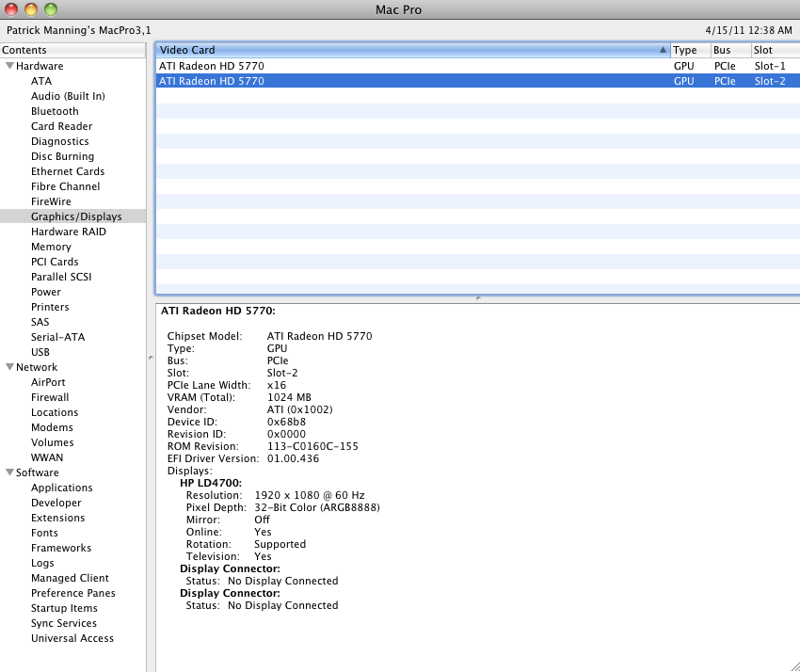Click the yellow minimize window button

(31, 9)
